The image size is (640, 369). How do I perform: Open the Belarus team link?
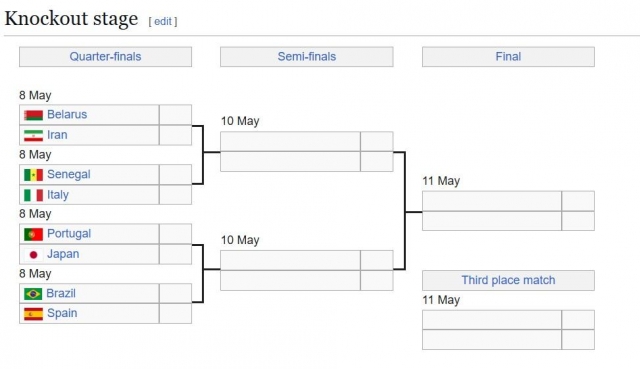click(67, 114)
